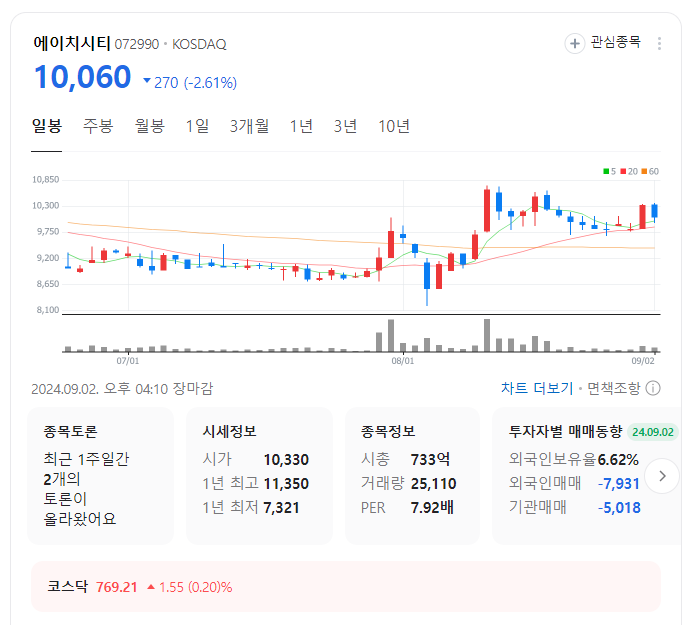This screenshot has height=625, width=689.
Task: Show the 3개월 chart period
Action: pos(249,127)
